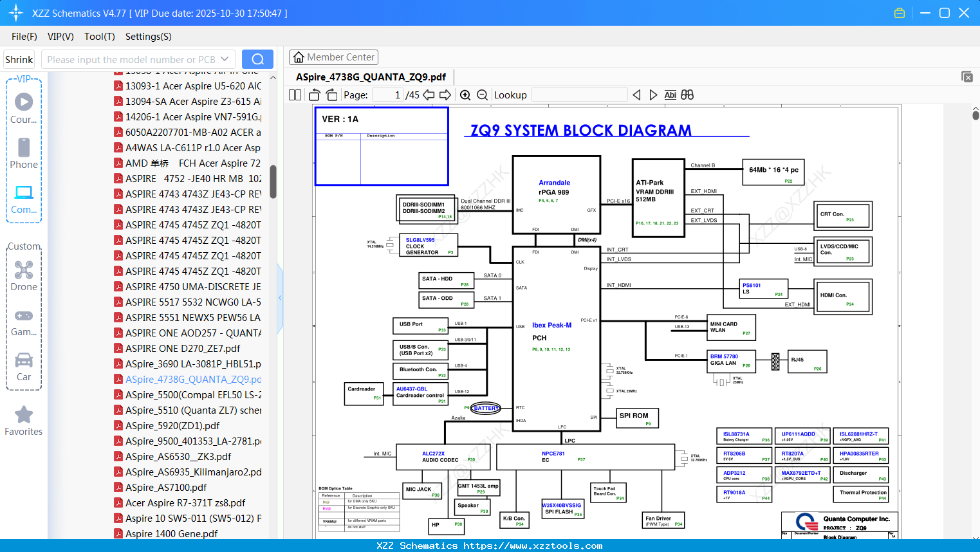Click the blue search magnifier button
980x552 pixels.
[257, 59]
